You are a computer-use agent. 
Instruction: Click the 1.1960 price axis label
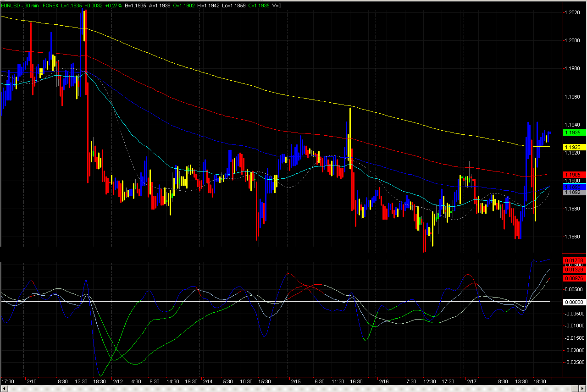click(x=573, y=97)
